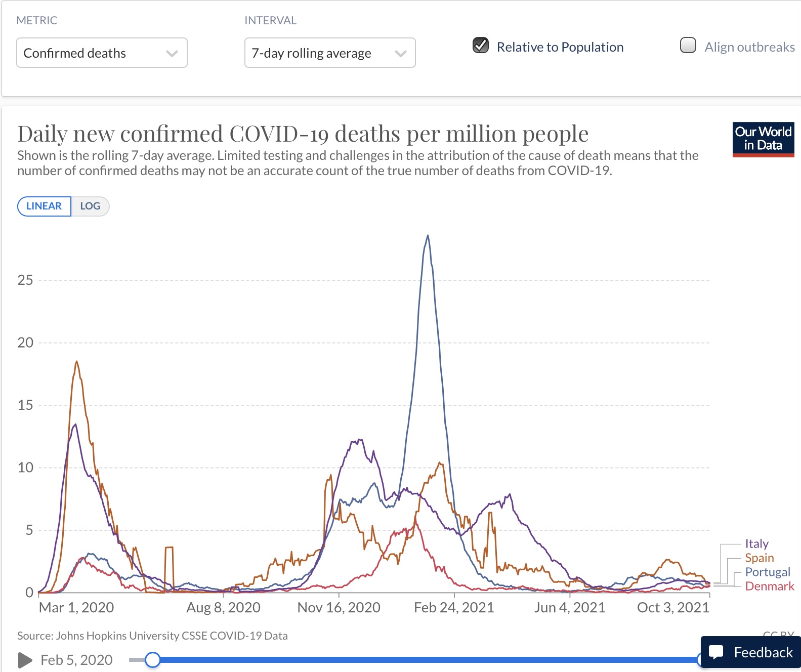Click the blue timeline slider track
The image size is (801, 672).
[x=425, y=660]
